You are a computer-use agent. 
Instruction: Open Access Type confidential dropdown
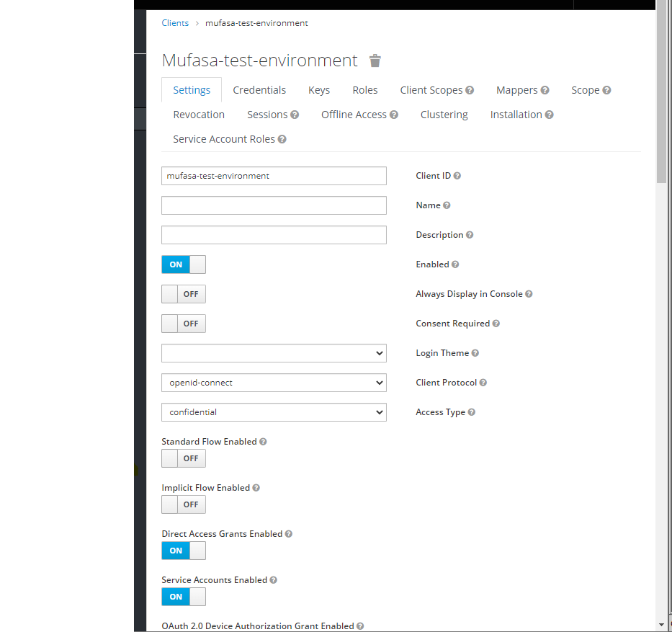click(x=274, y=412)
